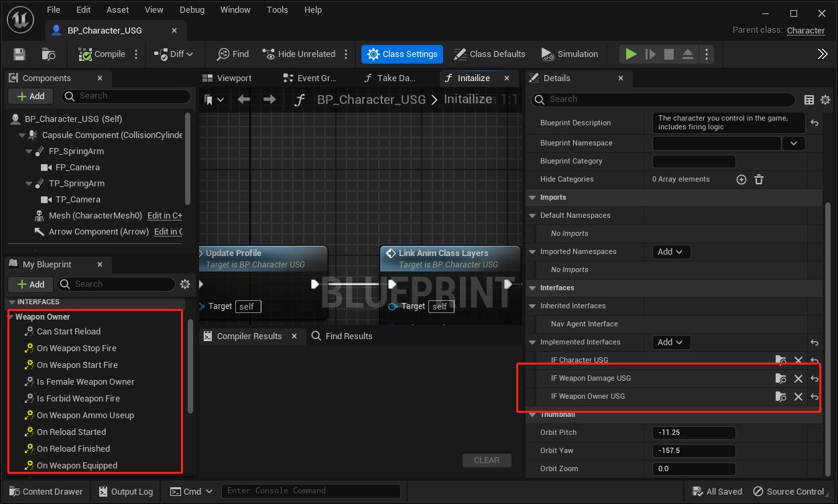Image resolution: width=838 pixels, height=504 pixels.
Task: Select Is Female Weapon Owner function
Action: click(x=85, y=382)
